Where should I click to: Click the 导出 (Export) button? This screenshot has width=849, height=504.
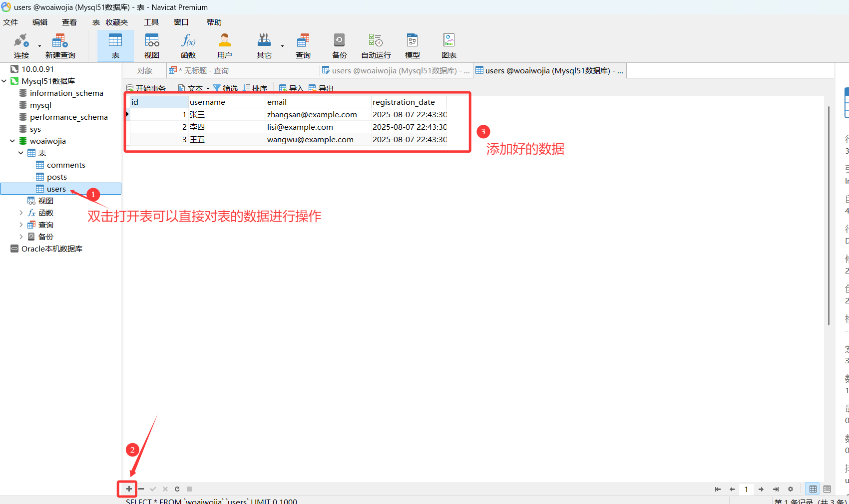tap(321, 88)
